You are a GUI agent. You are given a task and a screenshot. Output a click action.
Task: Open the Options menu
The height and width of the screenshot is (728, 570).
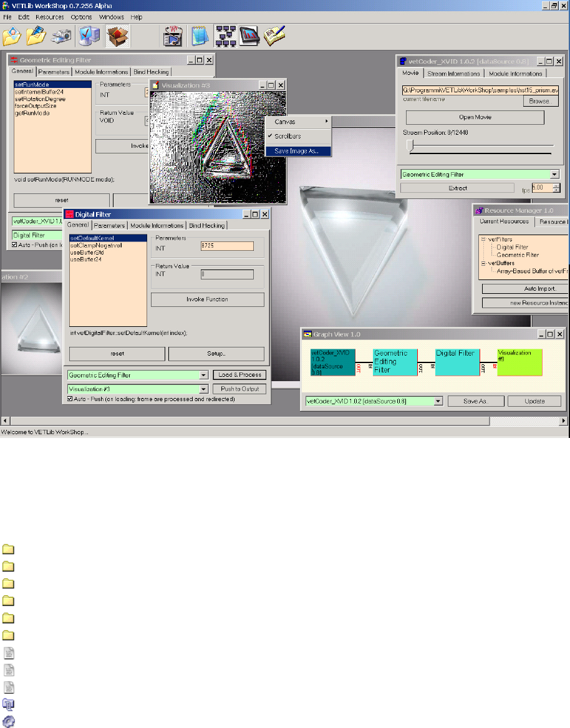[x=81, y=17]
